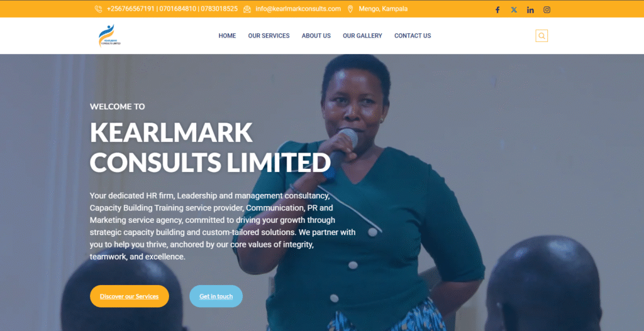644x331 pixels.
Task: Open the OUR SERVICES menu item
Action: [269, 36]
